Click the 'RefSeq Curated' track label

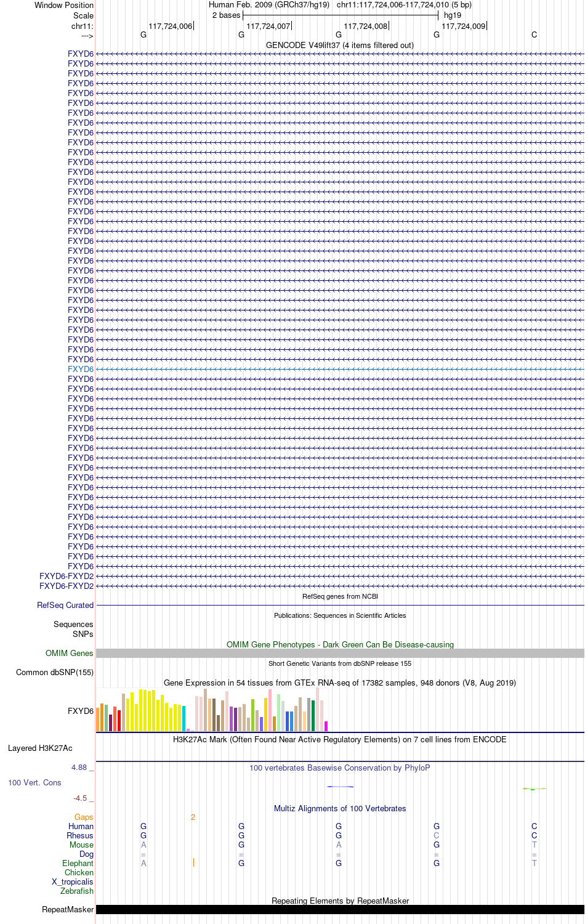[x=65, y=606]
